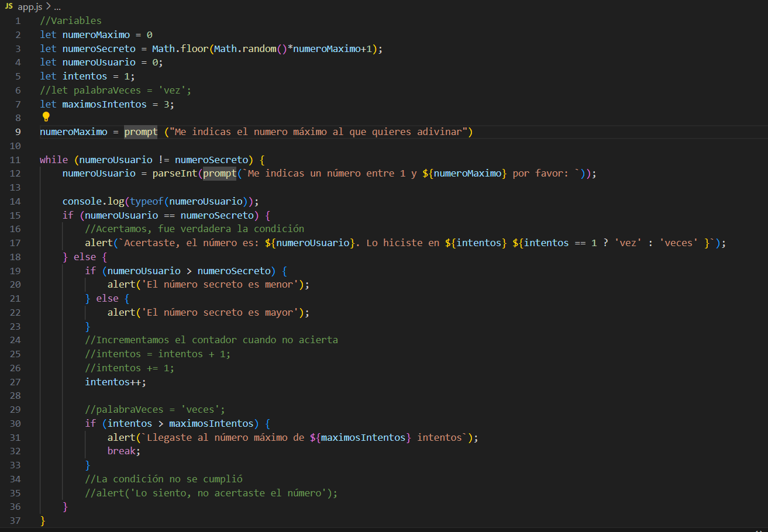Click 'intentos > maximosIntentos' condition line 30

pyautogui.click(x=181, y=423)
